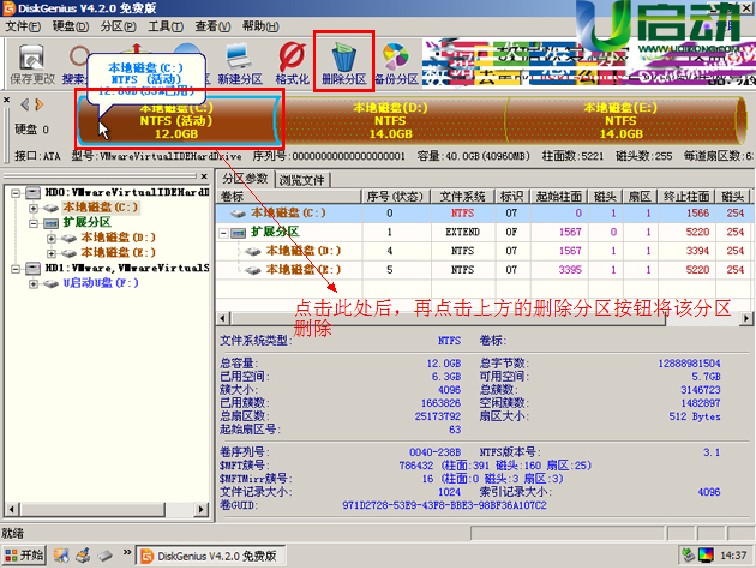Select 本地磁盘(D:) row in partition table

pyautogui.click(x=484, y=251)
